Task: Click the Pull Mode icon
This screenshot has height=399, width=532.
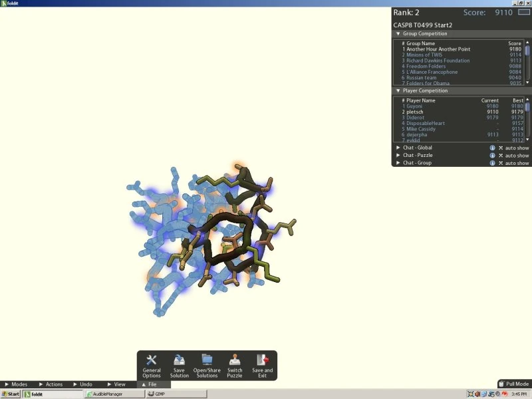Action: (x=501, y=384)
